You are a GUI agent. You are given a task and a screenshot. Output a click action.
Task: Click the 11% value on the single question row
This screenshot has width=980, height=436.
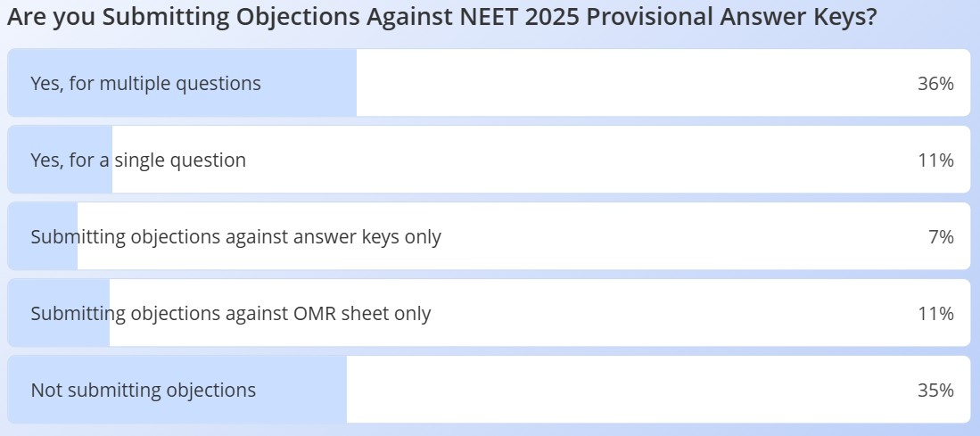[935, 160]
